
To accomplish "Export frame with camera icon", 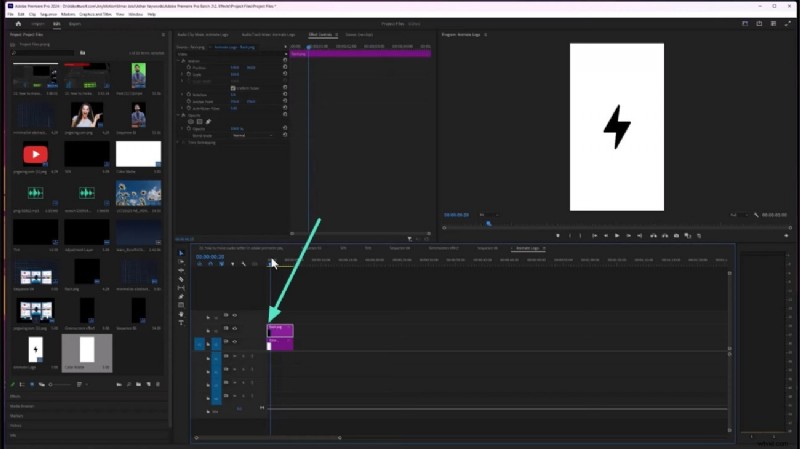I will [677, 236].
